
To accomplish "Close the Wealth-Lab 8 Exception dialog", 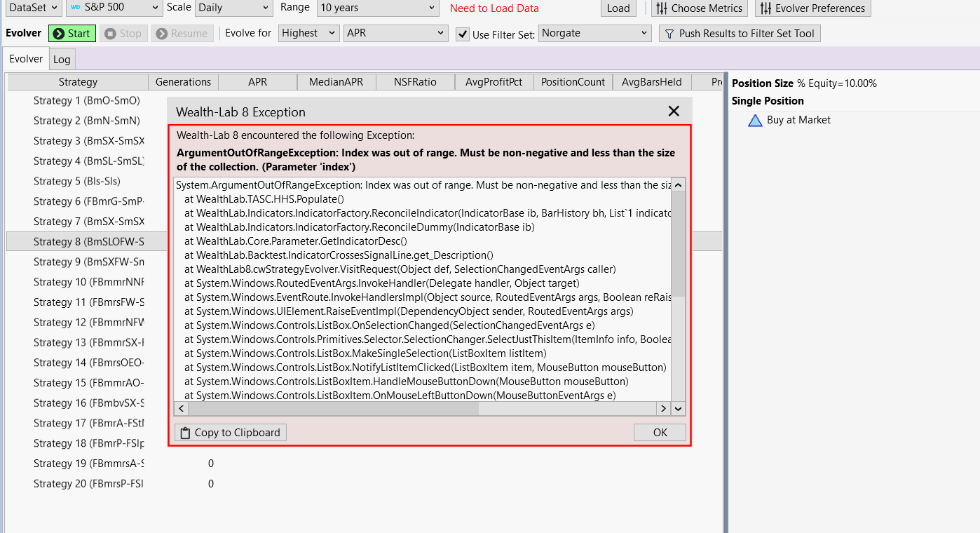I will (674, 112).
